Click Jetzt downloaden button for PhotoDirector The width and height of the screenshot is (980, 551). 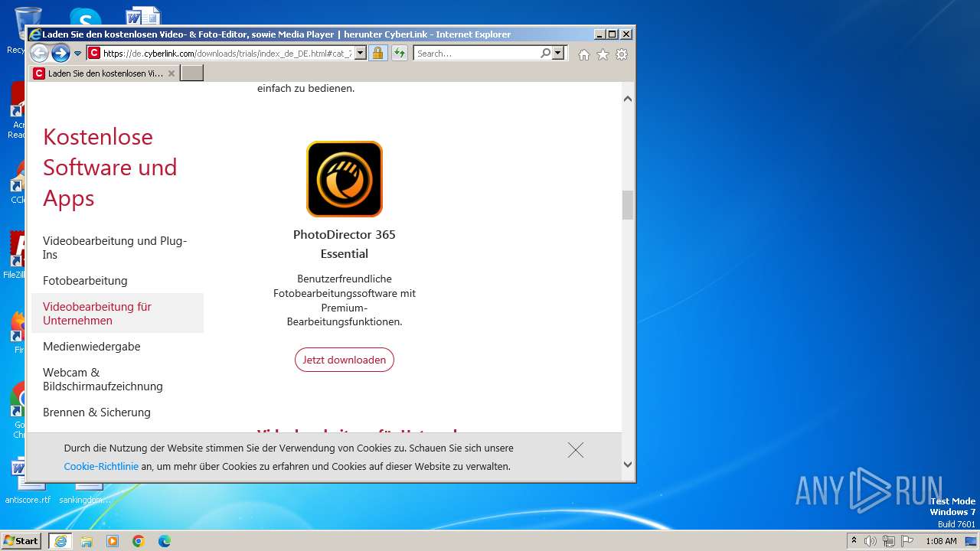pos(345,360)
